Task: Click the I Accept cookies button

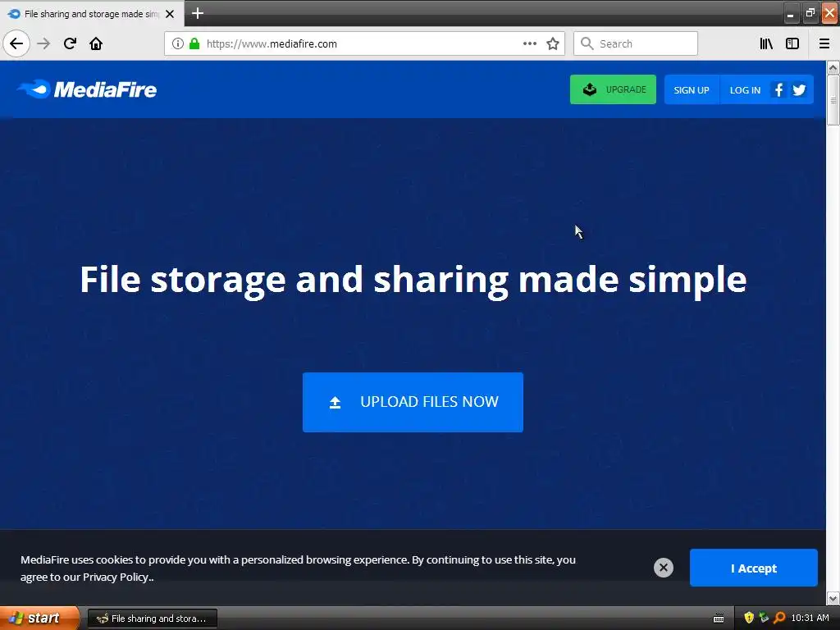Action: 753,568
